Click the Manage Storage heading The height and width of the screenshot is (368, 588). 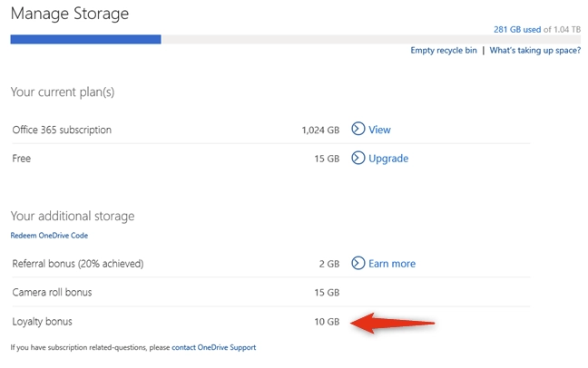pyautogui.click(x=70, y=14)
